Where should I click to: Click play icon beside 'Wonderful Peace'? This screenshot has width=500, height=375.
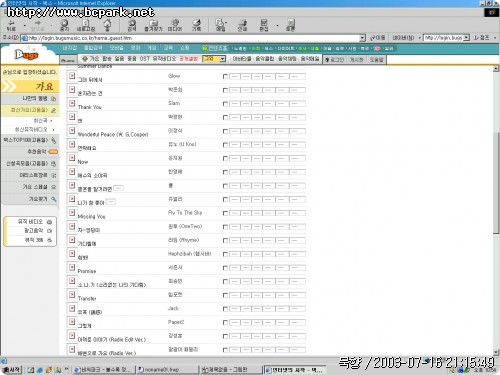coord(72,130)
